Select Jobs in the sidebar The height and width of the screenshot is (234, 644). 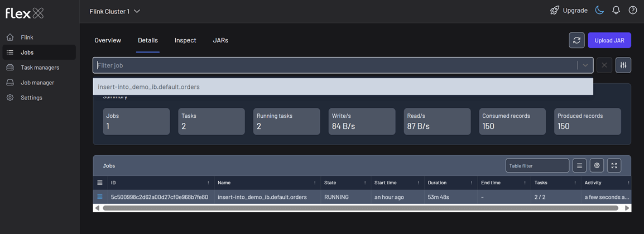click(x=39, y=52)
